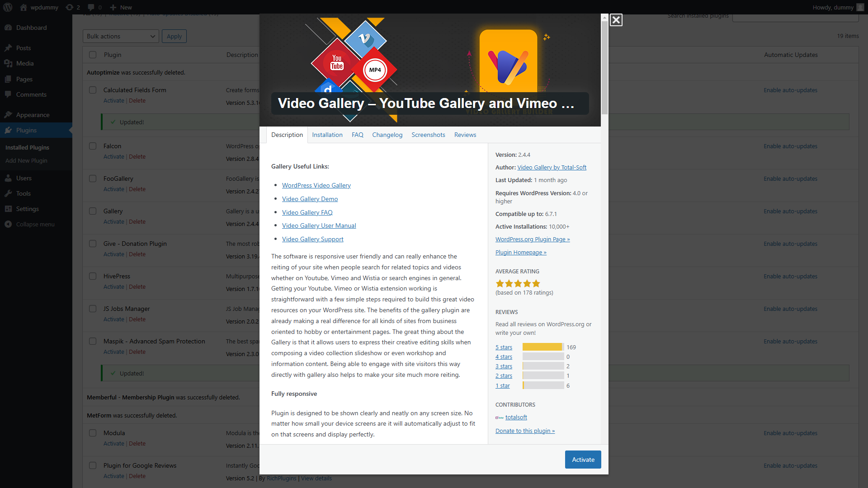Open the updates icon showing 2
Image resolution: width=868 pixels, height=488 pixels.
(x=70, y=7)
